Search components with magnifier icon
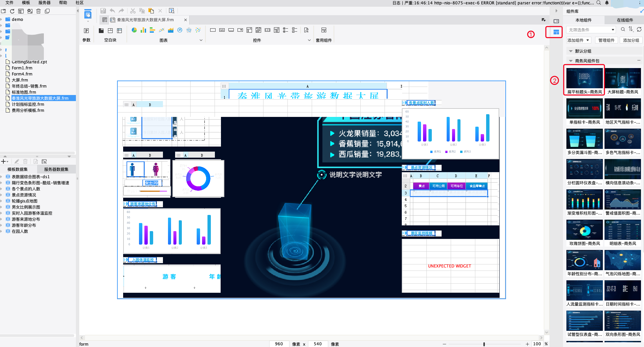The height and width of the screenshot is (347, 644). (623, 30)
